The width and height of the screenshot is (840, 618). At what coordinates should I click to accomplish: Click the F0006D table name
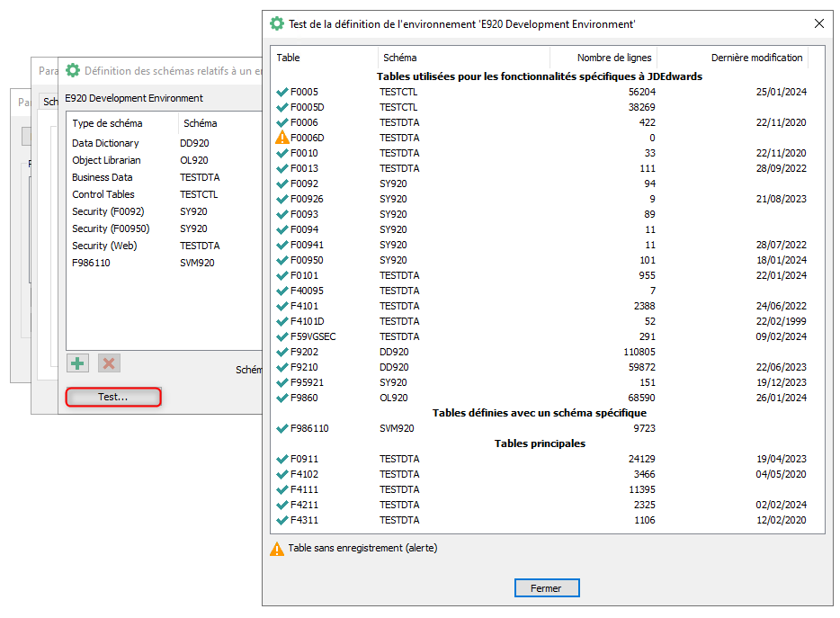pos(307,138)
